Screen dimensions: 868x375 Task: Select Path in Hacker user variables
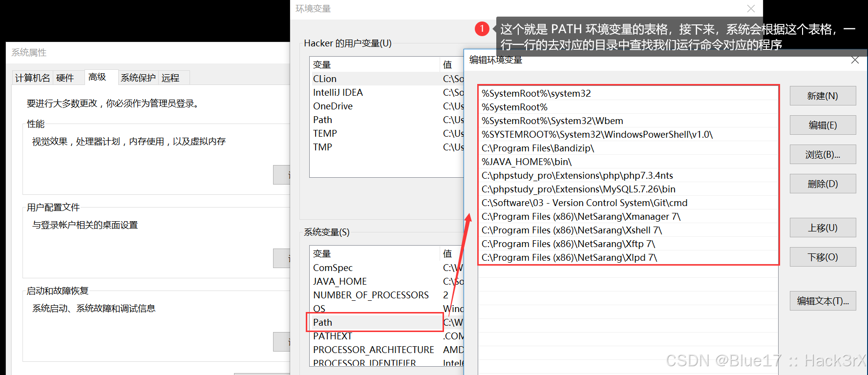[387, 120]
